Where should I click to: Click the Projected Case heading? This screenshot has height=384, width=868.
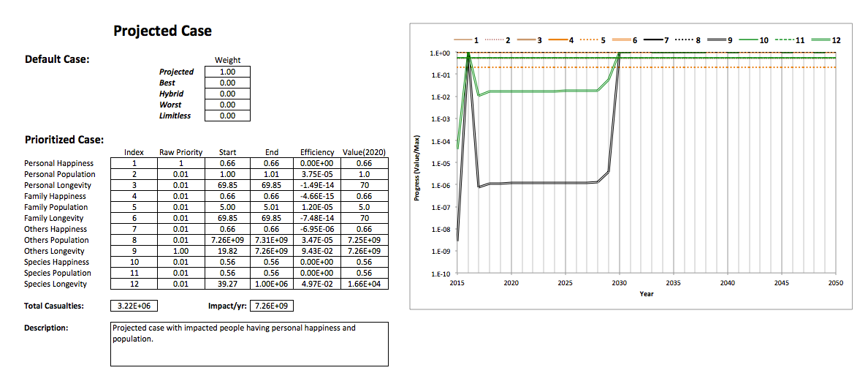coord(162,31)
